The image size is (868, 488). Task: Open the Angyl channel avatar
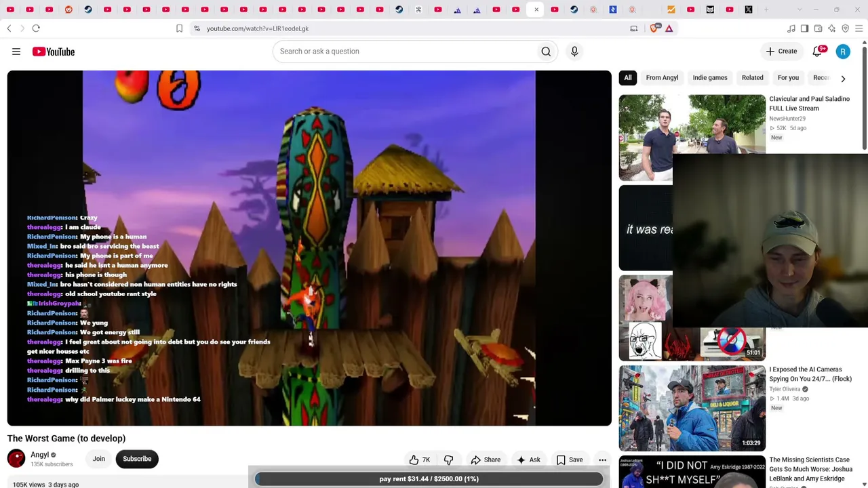pyautogui.click(x=16, y=459)
